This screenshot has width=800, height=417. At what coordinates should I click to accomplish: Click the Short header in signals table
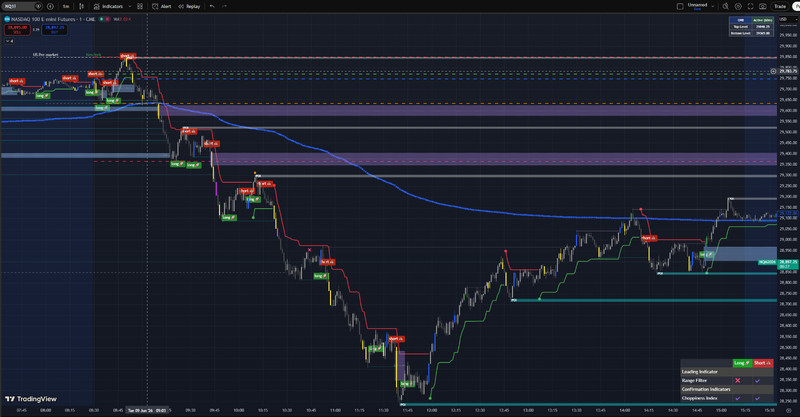click(x=763, y=363)
